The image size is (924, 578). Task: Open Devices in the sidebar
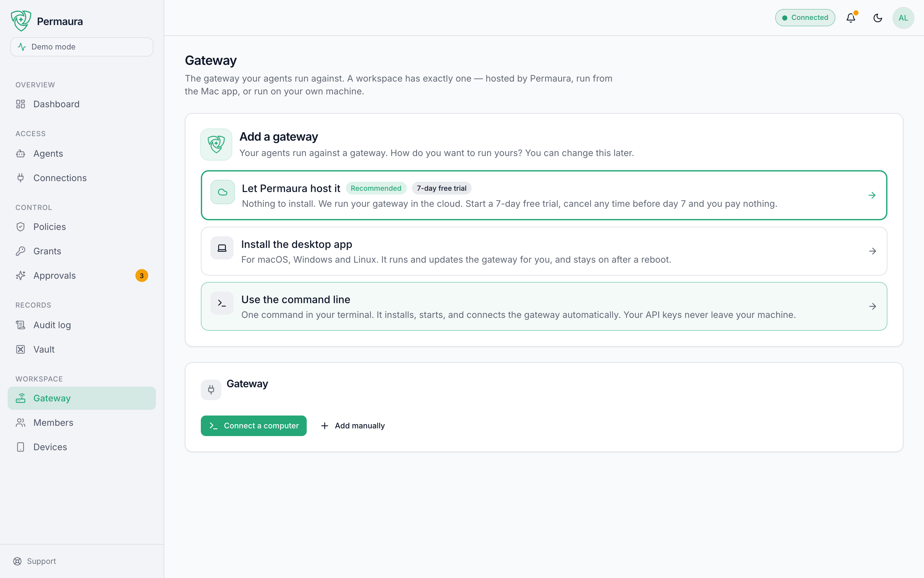point(82,447)
